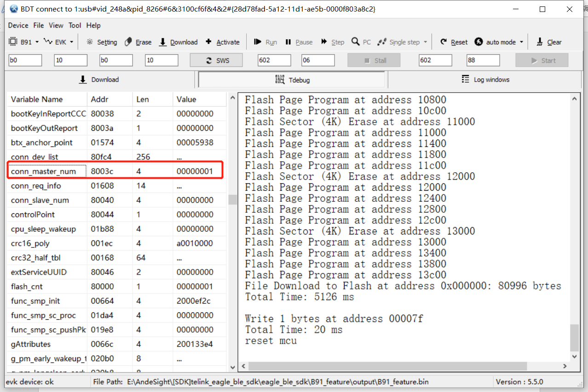Click the 'evk device: ok' status

coord(30,381)
